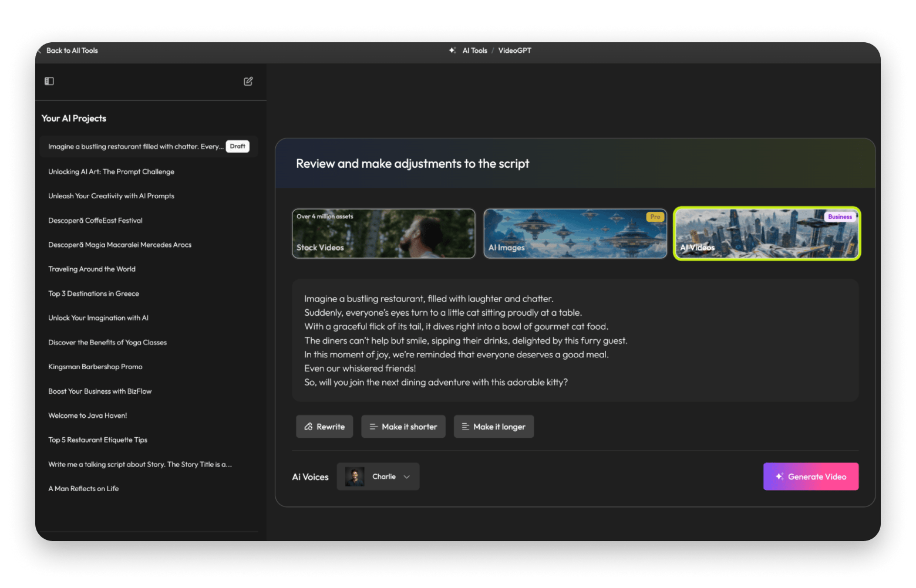The height and width of the screenshot is (588, 916).
Task: Click inside the script text area
Action: coord(575,340)
